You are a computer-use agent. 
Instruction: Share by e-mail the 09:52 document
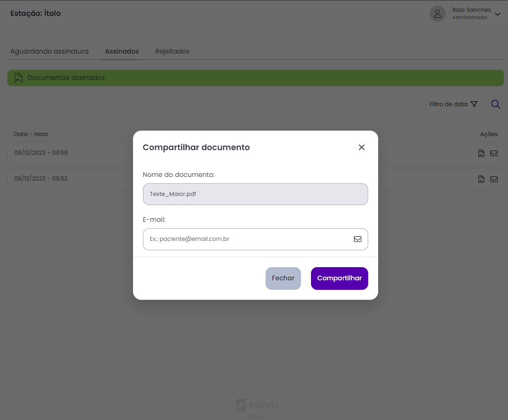(x=494, y=179)
